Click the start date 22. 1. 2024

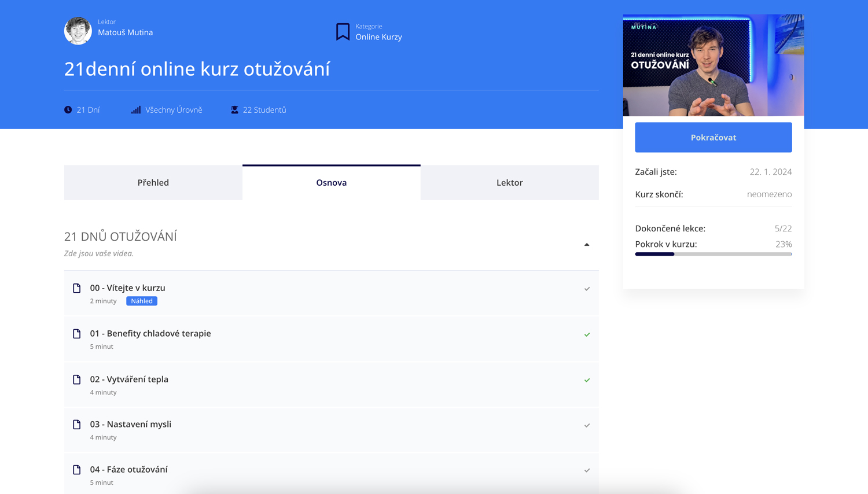tap(771, 172)
